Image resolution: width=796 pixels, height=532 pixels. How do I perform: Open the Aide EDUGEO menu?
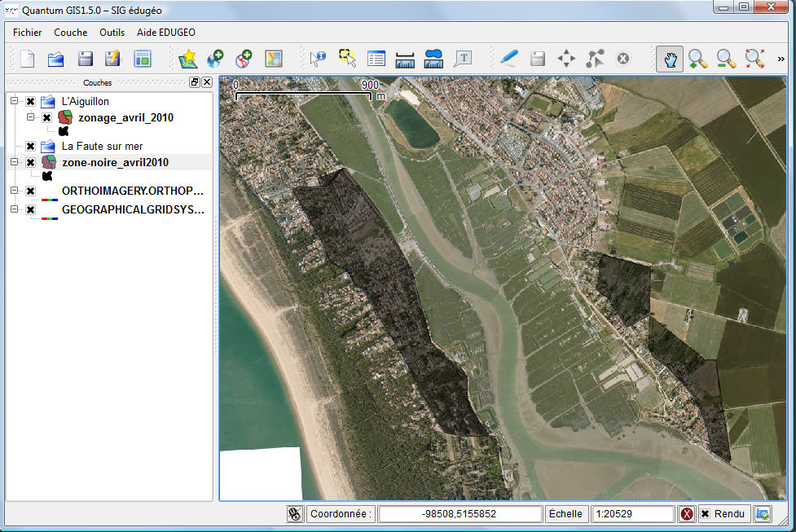click(x=165, y=33)
